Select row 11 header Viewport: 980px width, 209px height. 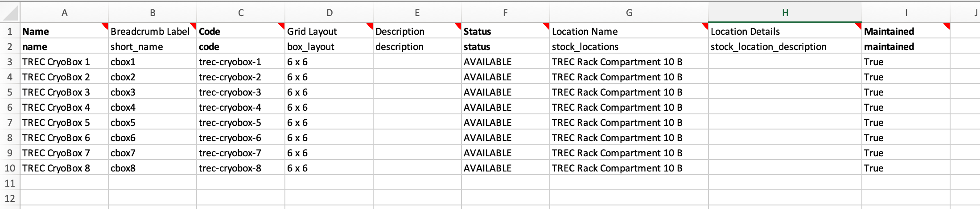(x=10, y=183)
